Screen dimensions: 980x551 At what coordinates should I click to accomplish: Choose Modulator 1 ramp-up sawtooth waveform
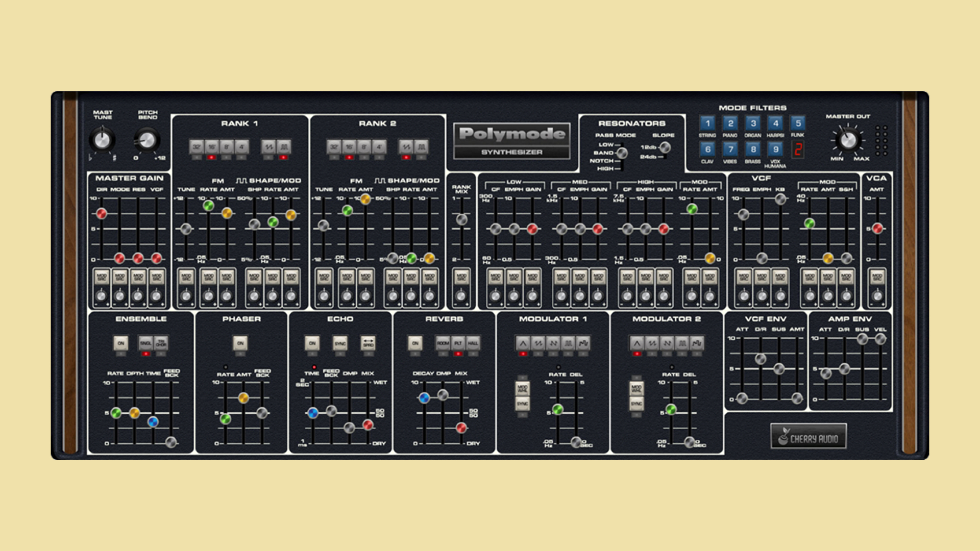tap(538, 343)
